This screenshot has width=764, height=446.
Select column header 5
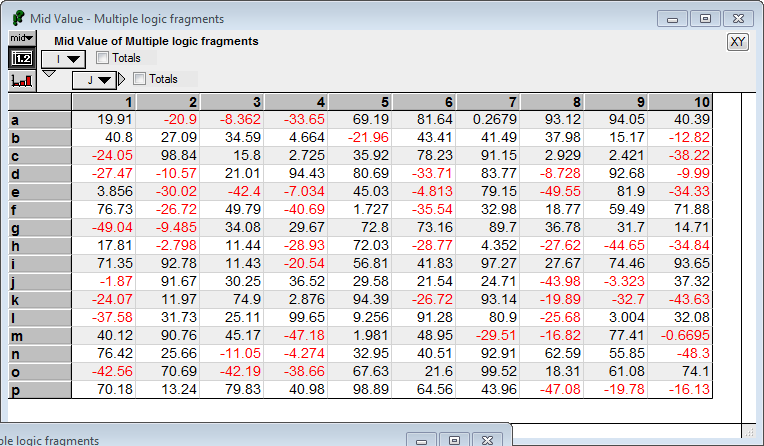click(361, 102)
